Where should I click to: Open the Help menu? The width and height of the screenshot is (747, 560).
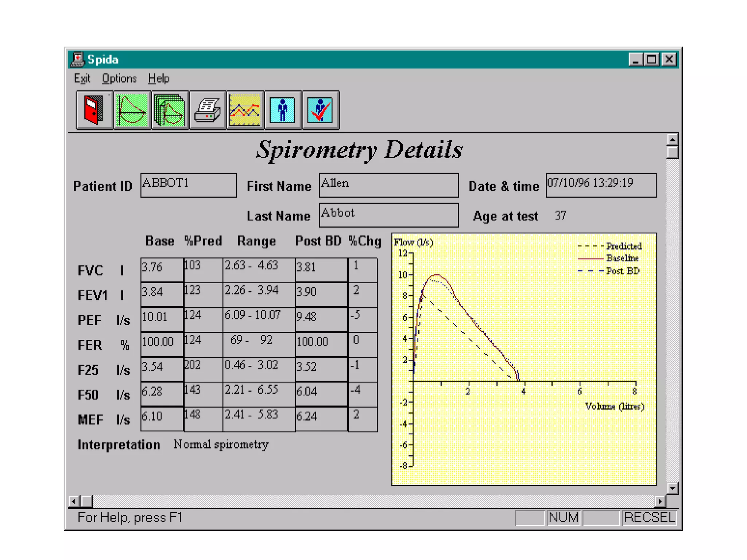pyautogui.click(x=159, y=79)
